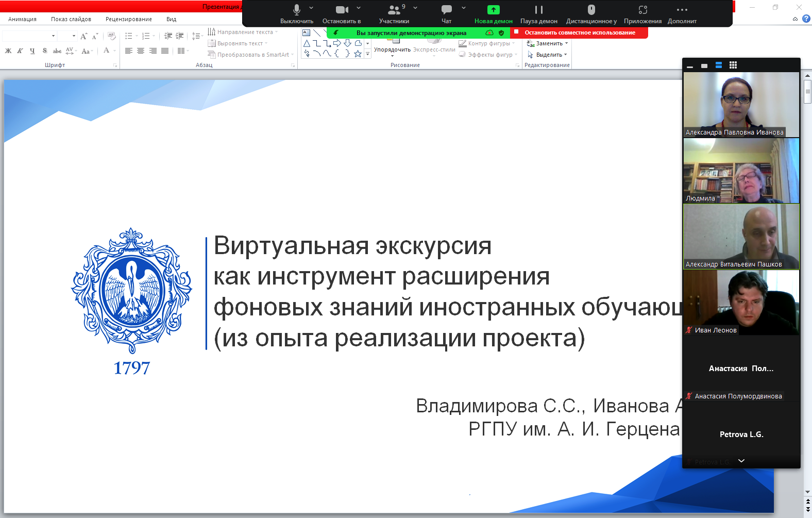Click the decrease font size icon

(95, 36)
